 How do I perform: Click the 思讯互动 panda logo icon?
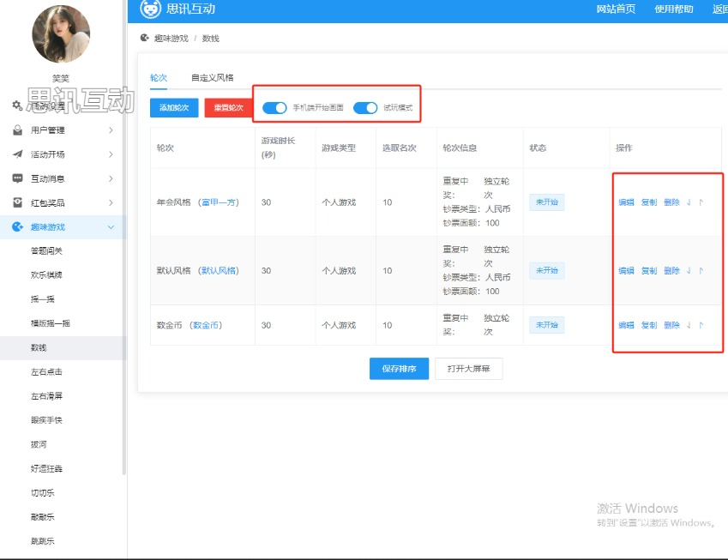coord(150,9)
